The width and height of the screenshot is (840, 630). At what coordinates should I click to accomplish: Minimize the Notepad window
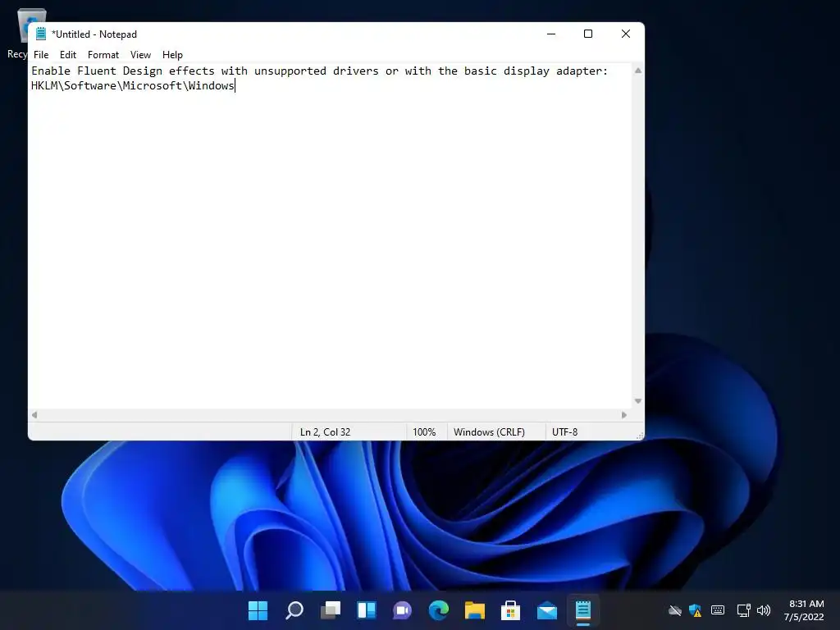click(x=551, y=34)
